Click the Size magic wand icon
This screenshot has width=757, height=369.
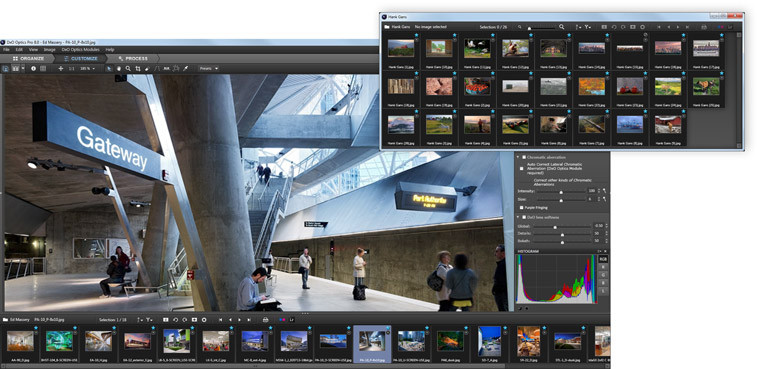click(604, 199)
